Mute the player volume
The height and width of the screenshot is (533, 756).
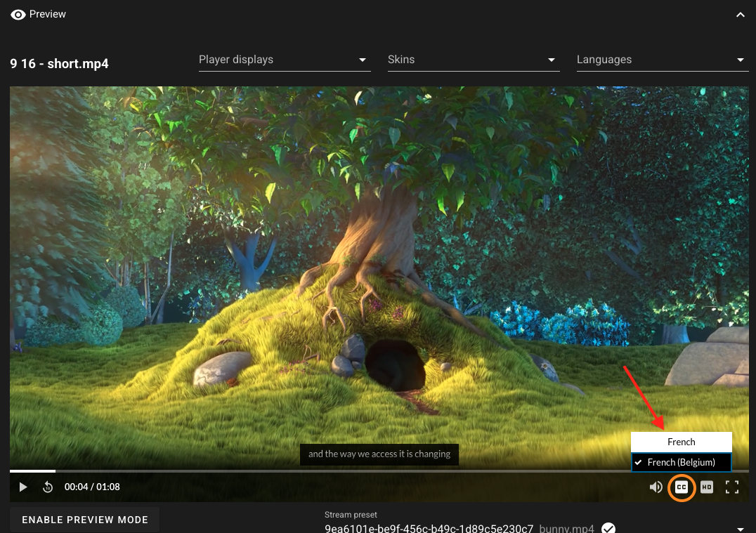tap(656, 487)
